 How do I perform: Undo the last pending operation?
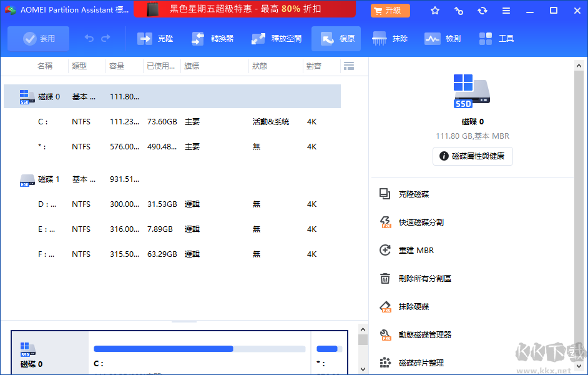(89, 38)
